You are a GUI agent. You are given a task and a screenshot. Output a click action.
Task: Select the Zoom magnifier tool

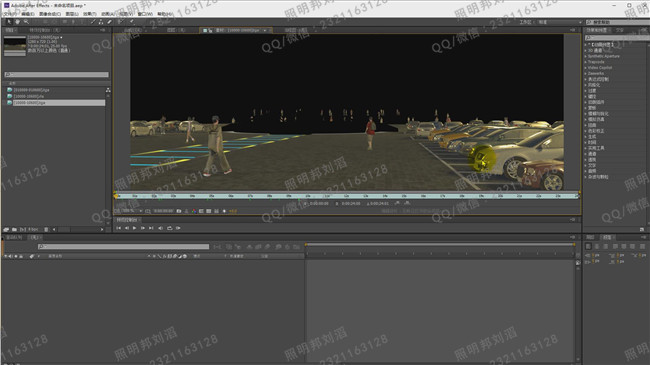click(26, 22)
